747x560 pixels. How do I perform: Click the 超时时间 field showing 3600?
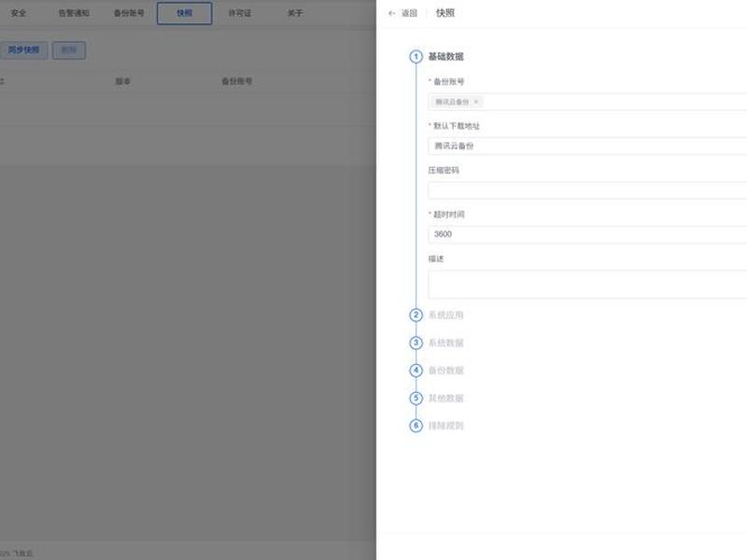pyautogui.click(x=587, y=234)
